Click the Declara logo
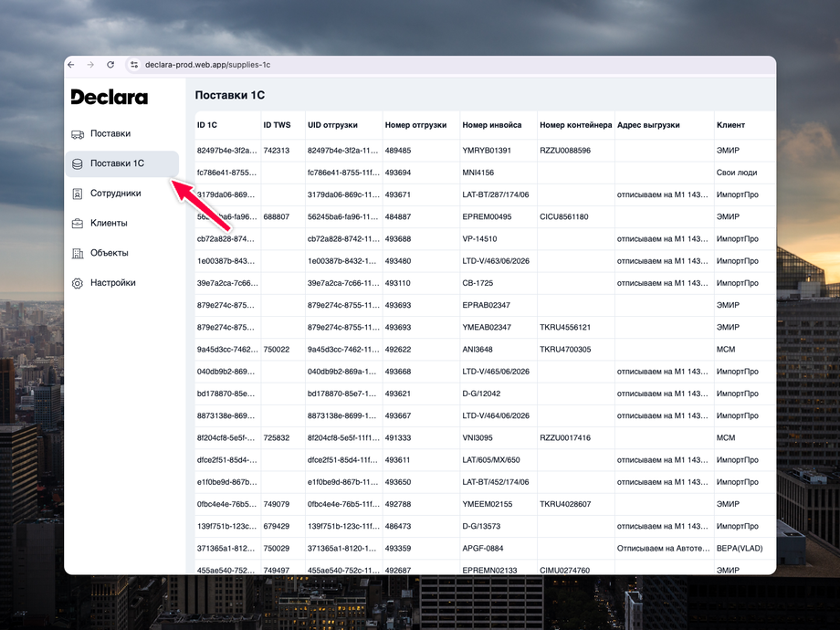Screen dimensions: 840x630 [110, 97]
